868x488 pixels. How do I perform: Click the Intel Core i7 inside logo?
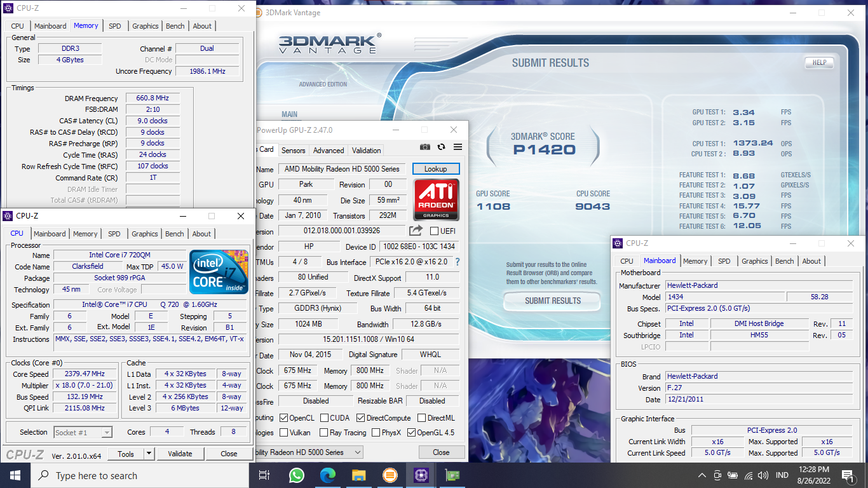[219, 272]
